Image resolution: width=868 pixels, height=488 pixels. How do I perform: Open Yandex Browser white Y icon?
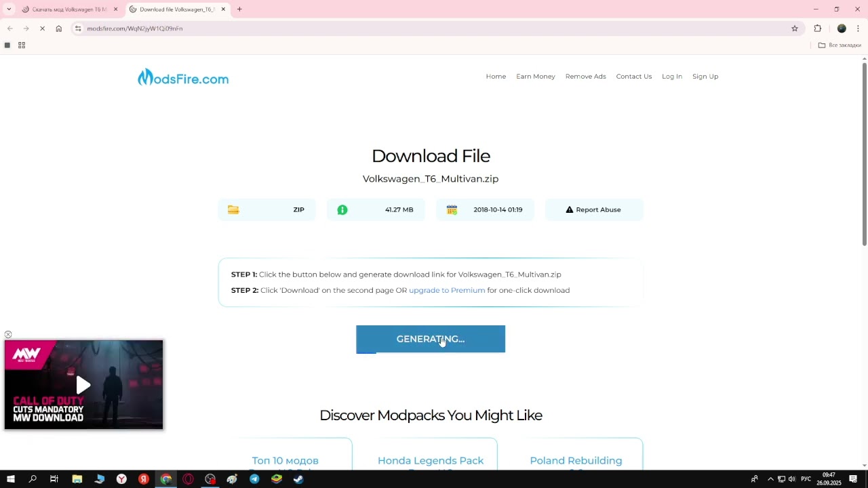point(121,479)
